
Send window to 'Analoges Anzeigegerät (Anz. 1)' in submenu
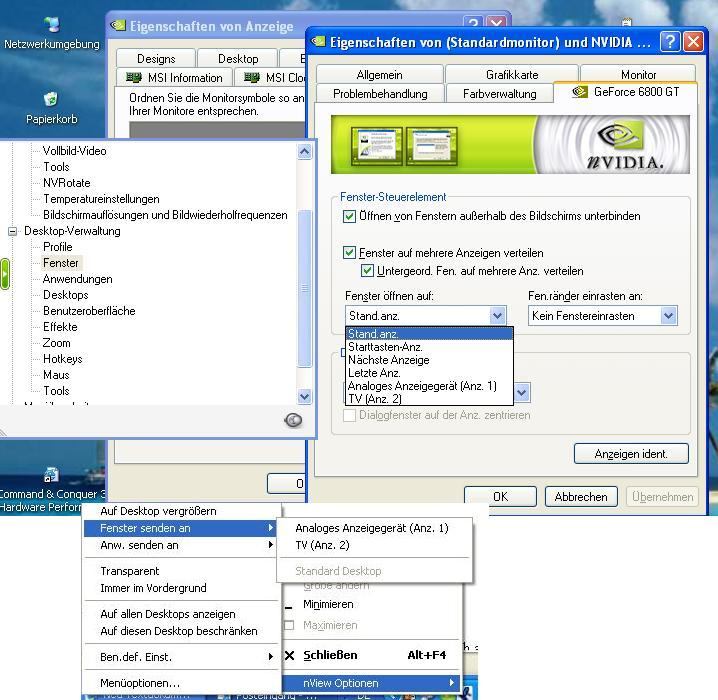(x=375, y=528)
